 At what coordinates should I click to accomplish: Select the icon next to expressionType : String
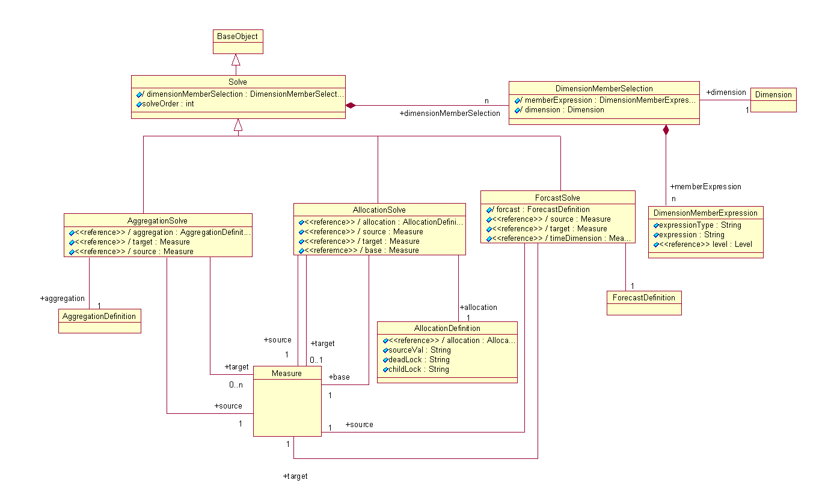655,225
